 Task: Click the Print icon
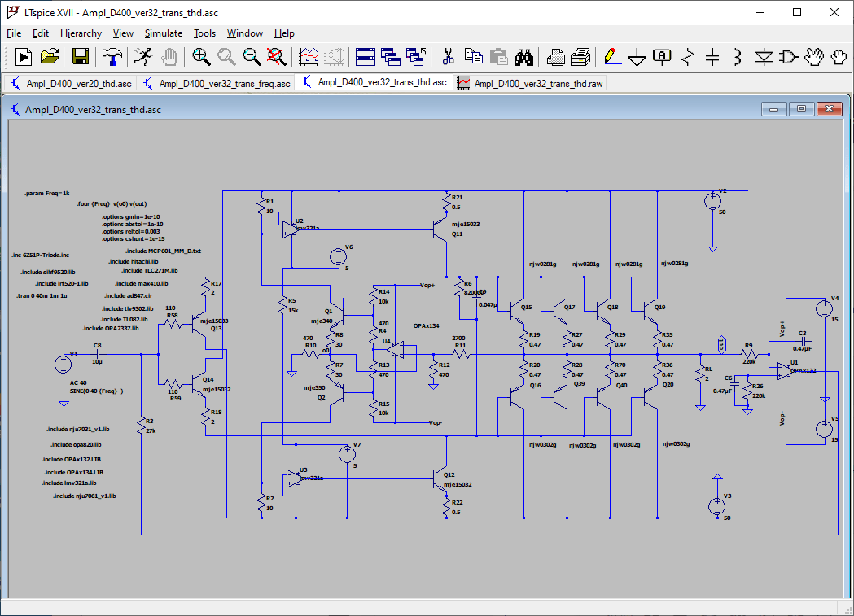pos(580,57)
